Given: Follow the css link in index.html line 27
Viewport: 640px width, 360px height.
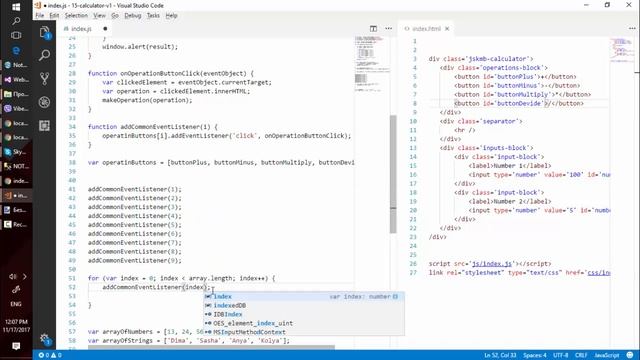Looking at the screenshot, I should 599,273.
